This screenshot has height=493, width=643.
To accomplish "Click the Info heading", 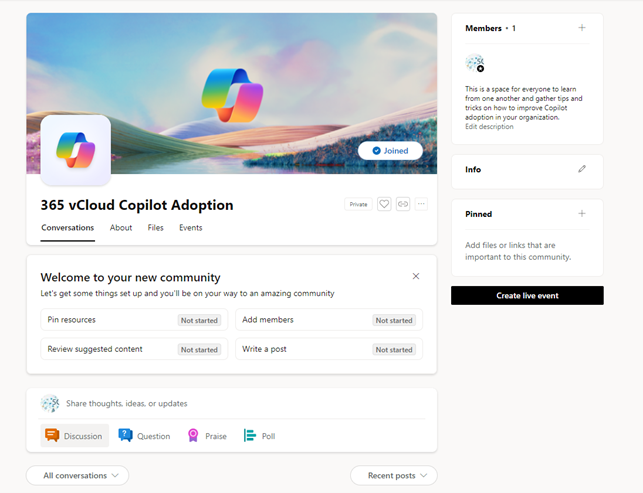I will pos(473,169).
